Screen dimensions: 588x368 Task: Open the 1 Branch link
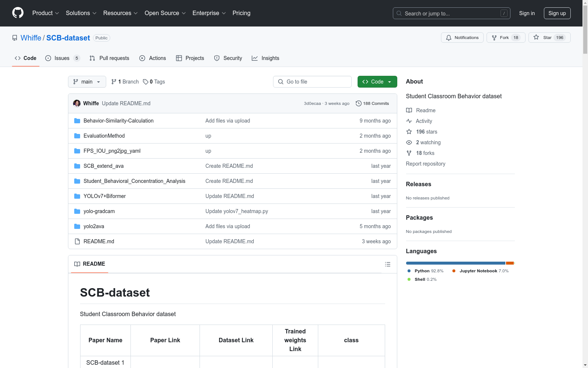(125, 82)
